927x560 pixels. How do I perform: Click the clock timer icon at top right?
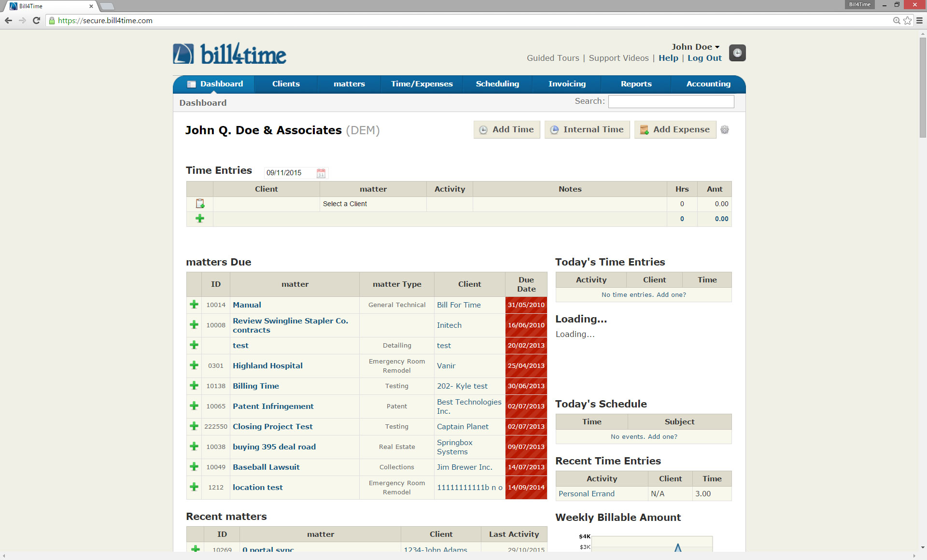coord(736,53)
